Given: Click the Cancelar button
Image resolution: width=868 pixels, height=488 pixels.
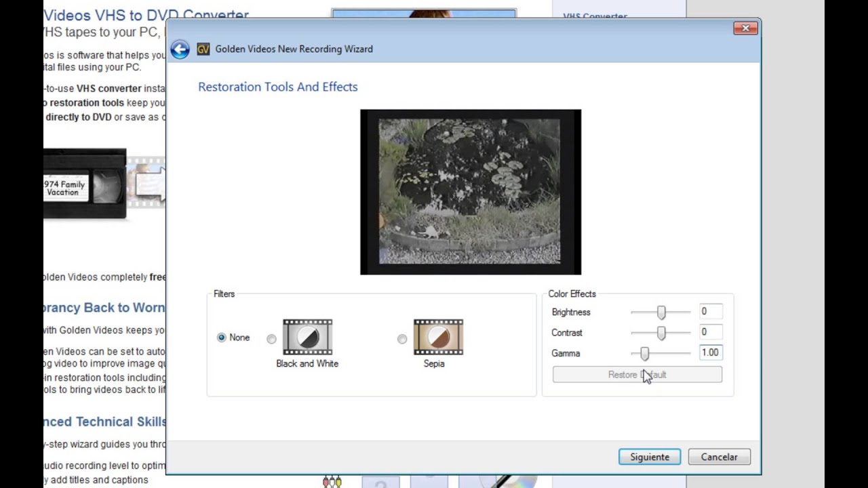Looking at the screenshot, I should click(x=719, y=457).
